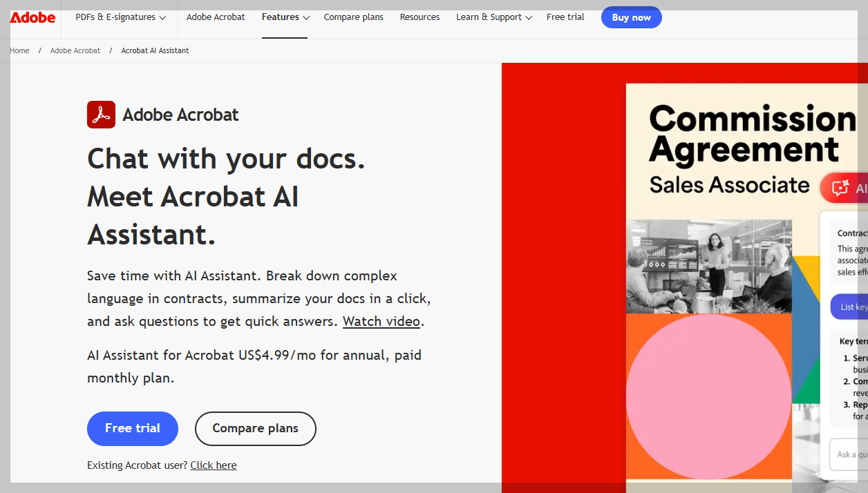
Task: Click the Ask a question input field
Action: pyautogui.click(x=849, y=454)
